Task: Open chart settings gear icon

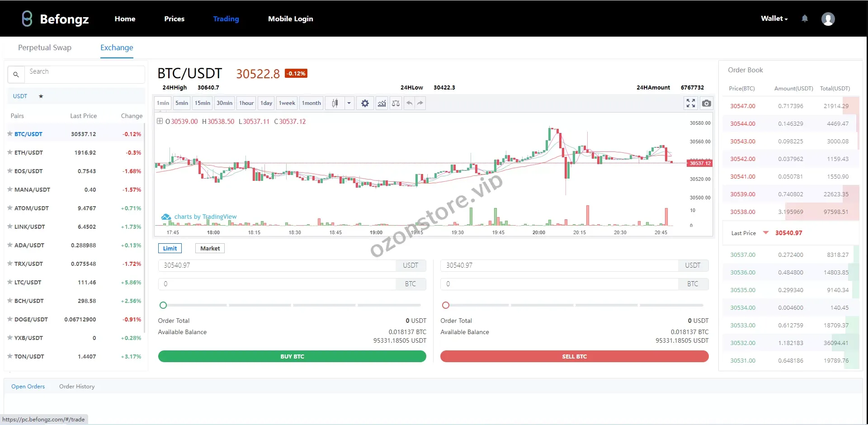Action: [x=365, y=104]
